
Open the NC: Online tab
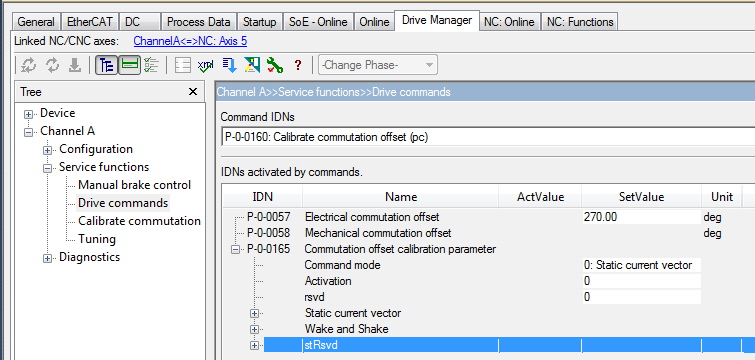pyautogui.click(x=509, y=22)
